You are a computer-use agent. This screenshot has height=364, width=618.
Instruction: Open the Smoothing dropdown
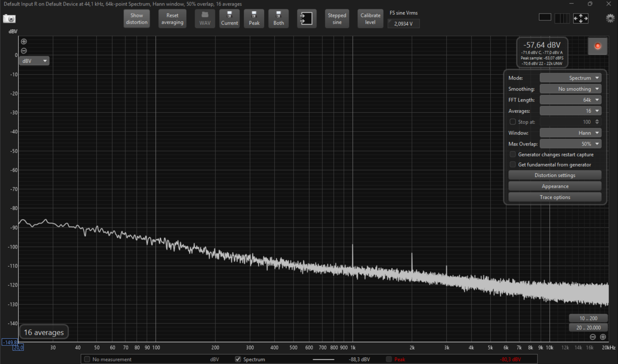570,89
